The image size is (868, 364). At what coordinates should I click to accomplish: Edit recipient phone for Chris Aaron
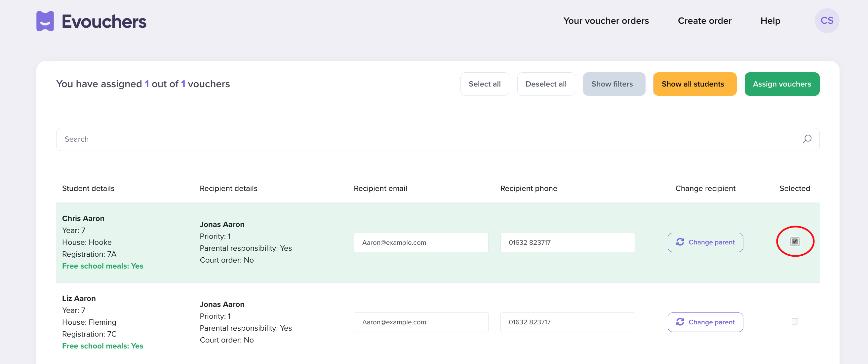(x=567, y=242)
